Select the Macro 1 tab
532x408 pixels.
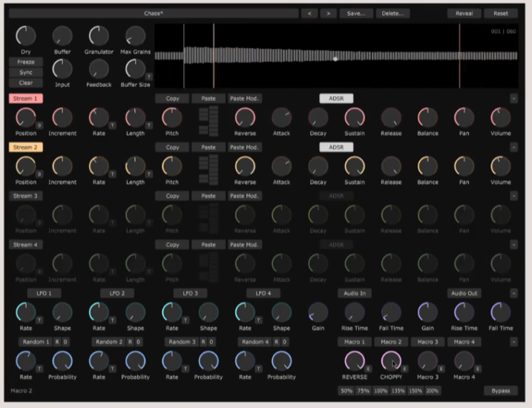click(355, 342)
